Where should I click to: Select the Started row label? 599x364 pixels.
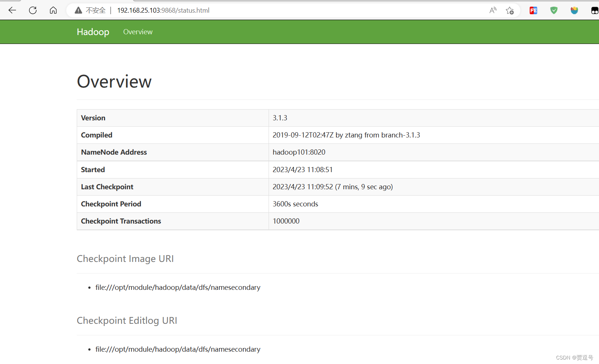[93, 170]
